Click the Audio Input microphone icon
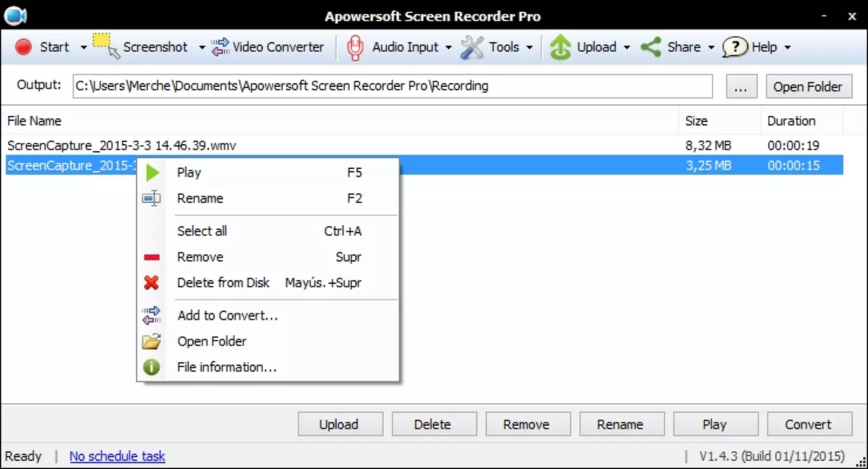This screenshot has height=469, width=868. [x=355, y=47]
